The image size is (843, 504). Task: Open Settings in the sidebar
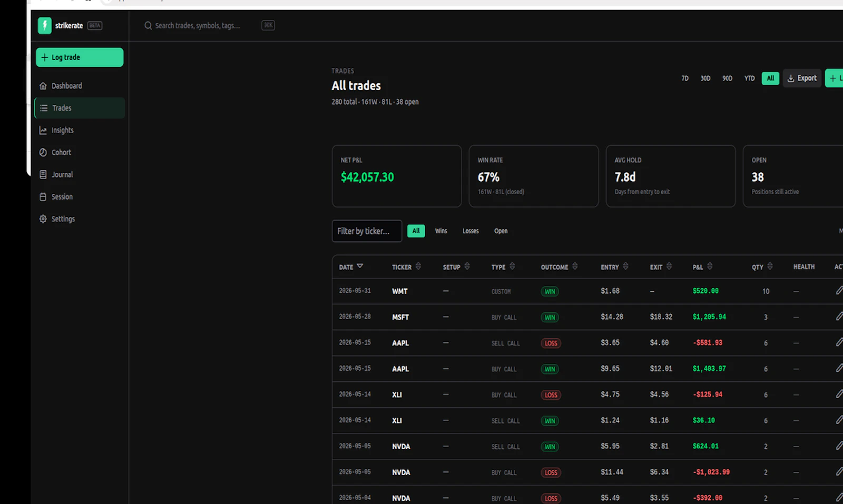(80, 219)
